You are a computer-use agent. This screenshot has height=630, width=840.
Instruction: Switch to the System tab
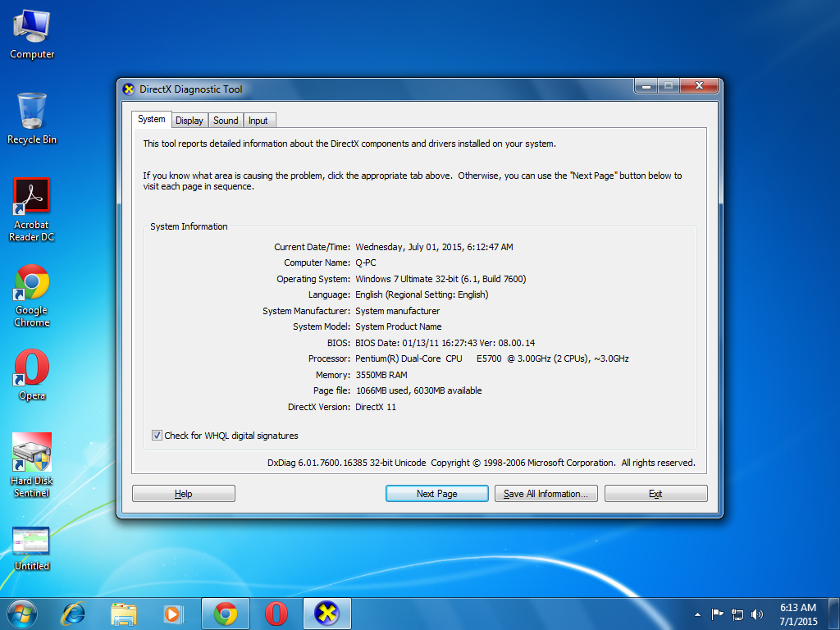pyautogui.click(x=152, y=119)
